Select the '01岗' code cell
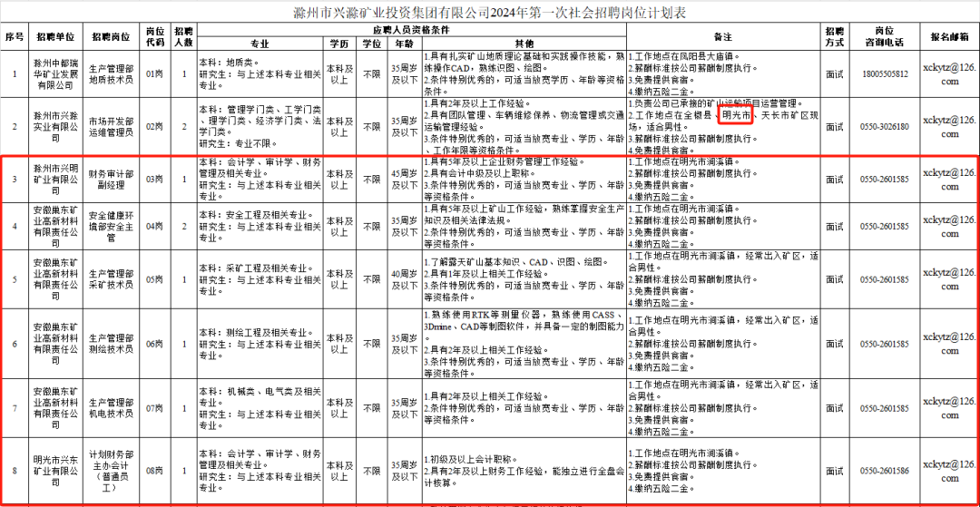 point(154,74)
